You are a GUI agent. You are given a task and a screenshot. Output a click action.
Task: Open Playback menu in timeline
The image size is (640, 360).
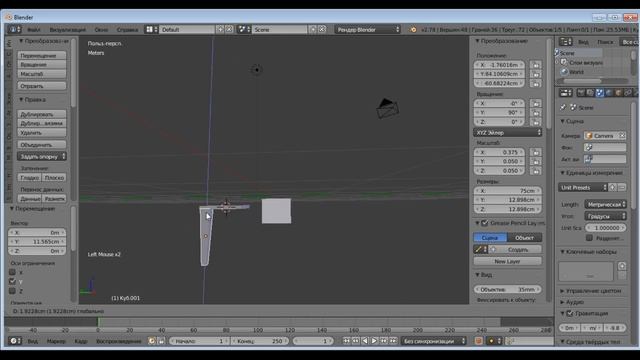[x=119, y=341]
